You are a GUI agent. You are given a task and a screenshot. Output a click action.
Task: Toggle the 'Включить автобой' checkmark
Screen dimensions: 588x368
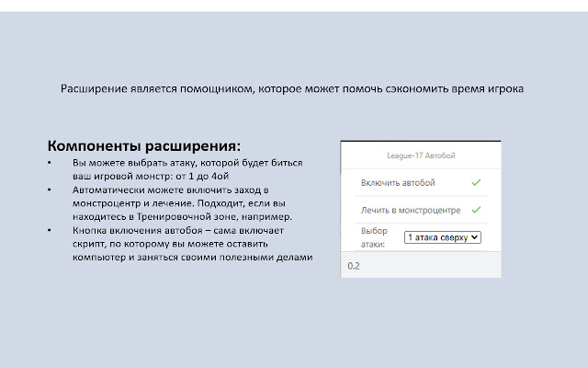(476, 182)
